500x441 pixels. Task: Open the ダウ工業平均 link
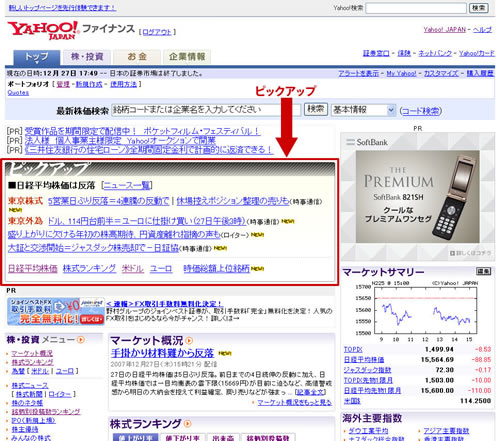[x=368, y=431]
